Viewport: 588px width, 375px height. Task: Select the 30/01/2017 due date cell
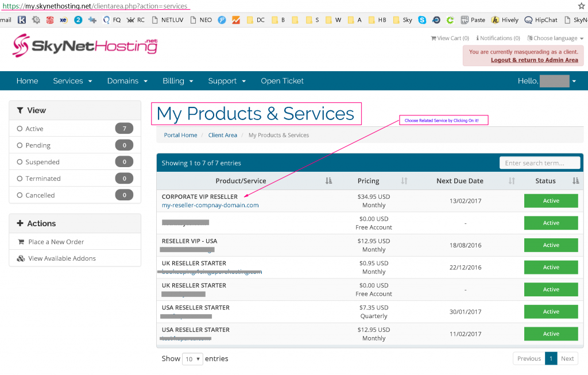click(465, 312)
